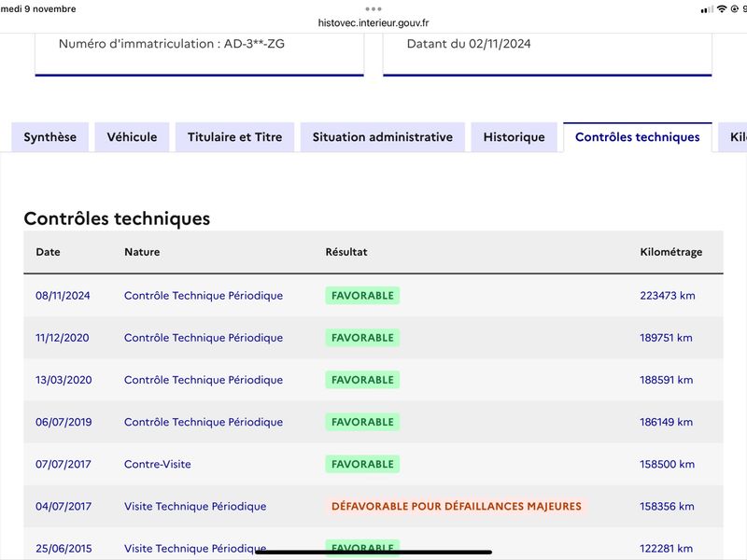This screenshot has width=747, height=560.
Task: Click the Kilométrage column header
Action: pos(670,252)
